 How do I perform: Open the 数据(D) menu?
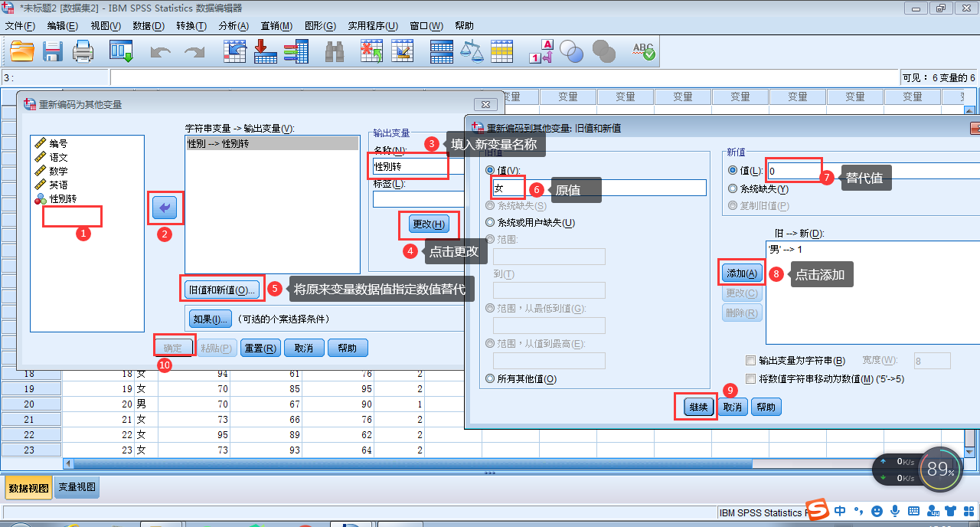(x=149, y=25)
